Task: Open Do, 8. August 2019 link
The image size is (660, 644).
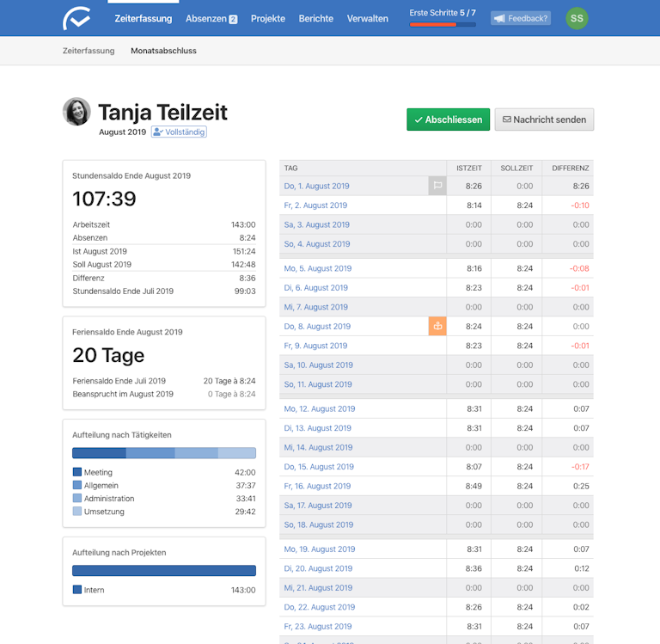Action: 317,327
